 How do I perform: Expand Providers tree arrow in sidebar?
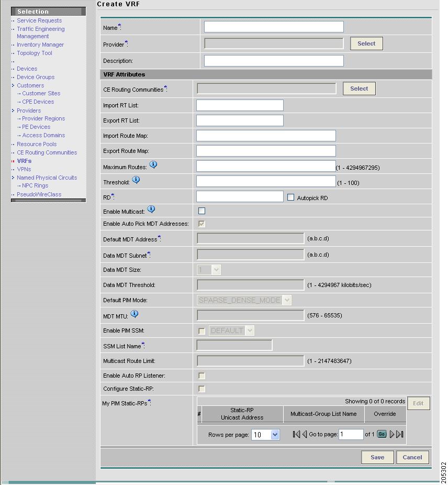pos(13,111)
